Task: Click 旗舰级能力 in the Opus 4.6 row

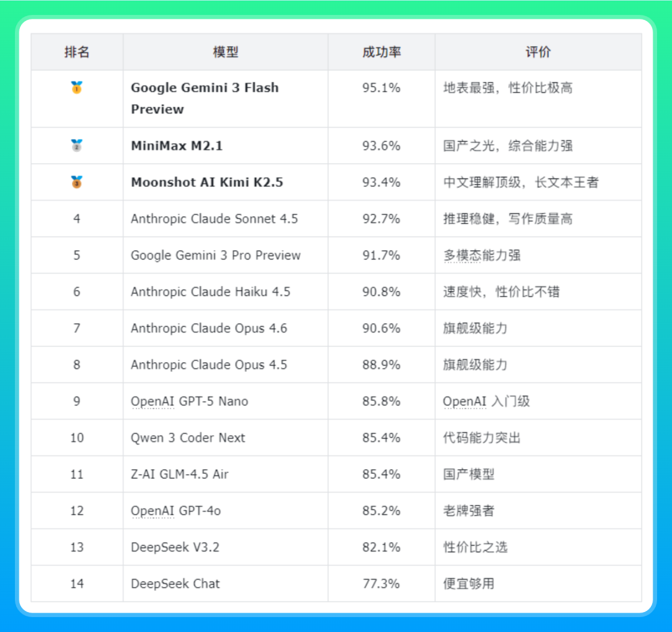Action: coord(475,328)
